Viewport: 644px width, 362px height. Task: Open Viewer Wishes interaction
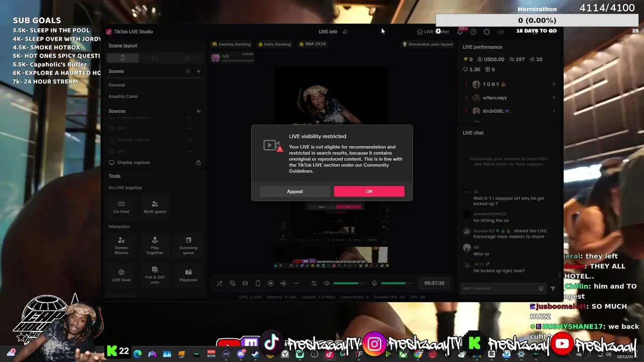coord(121,245)
